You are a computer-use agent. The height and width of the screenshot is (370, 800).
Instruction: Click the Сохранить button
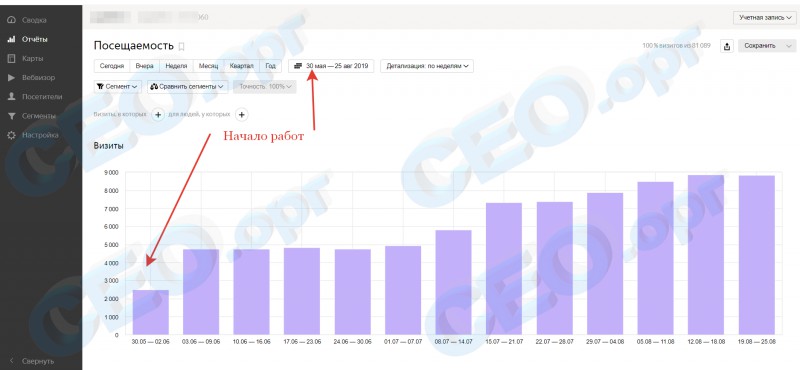pos(760,46)
